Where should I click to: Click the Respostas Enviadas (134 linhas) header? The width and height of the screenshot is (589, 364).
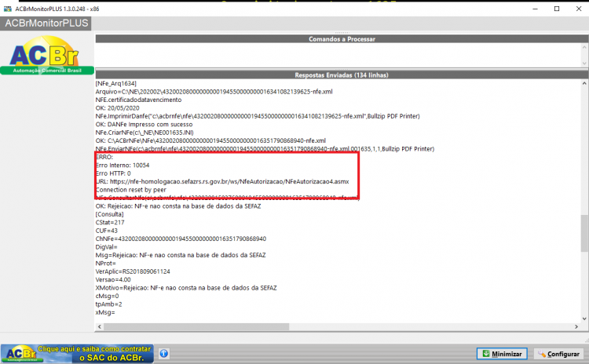coord(342,75)
